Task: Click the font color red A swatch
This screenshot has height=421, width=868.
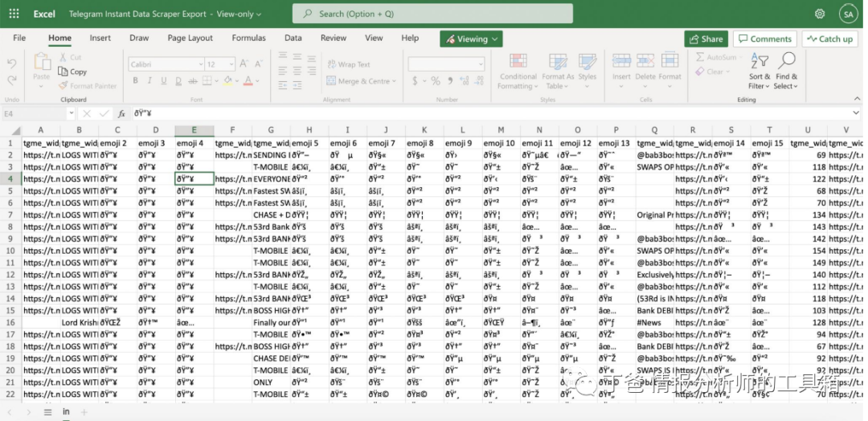Action: [x=248, y=81]
